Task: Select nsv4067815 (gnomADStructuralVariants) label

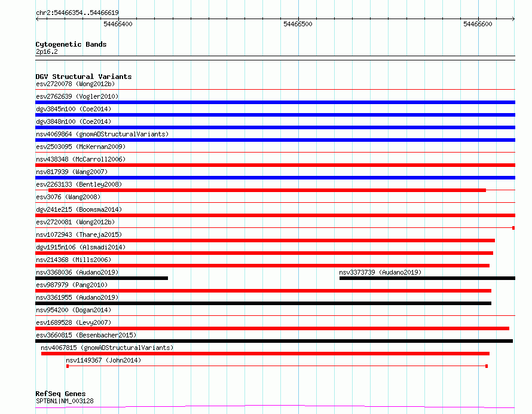Action: (x=107, y=348)
